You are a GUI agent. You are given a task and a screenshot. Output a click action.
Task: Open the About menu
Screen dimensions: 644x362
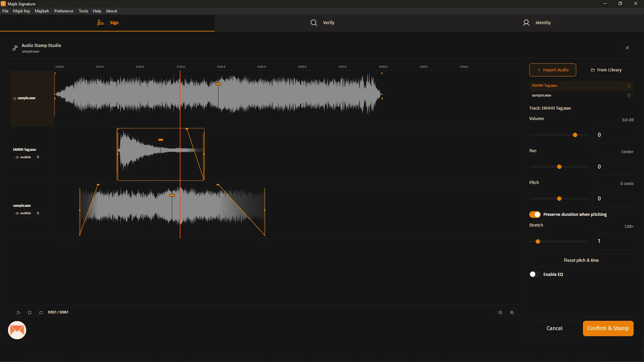pos(111,11)
